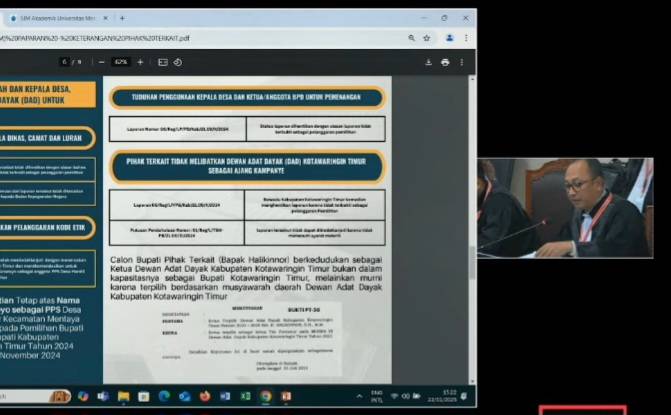
Task: Open Wi-Fi network settings in tray
Action: tap(395, 397)
